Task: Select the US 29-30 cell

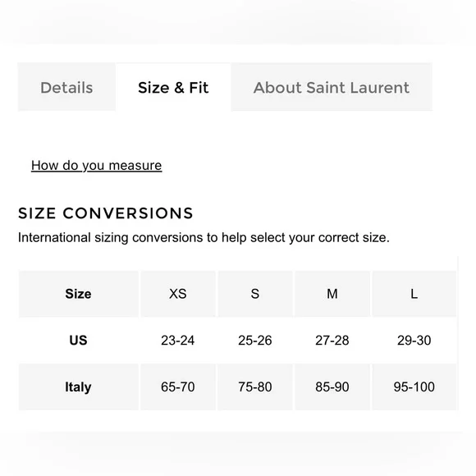Action: pos(414,341)
